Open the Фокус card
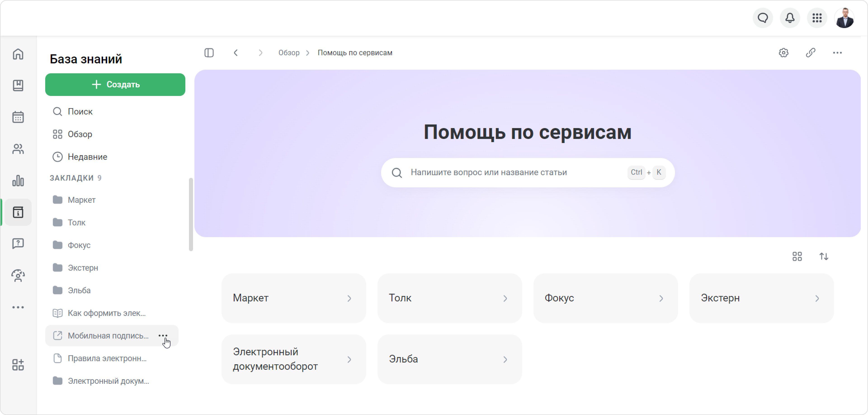Image resolution: width=868 pixels, height=415 pixels. pyautogui.click(x=606, y=298)
